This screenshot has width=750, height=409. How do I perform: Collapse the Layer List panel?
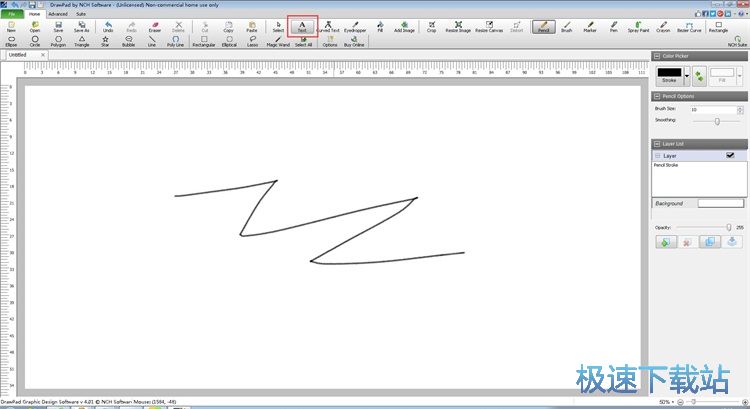coord(657,144)
